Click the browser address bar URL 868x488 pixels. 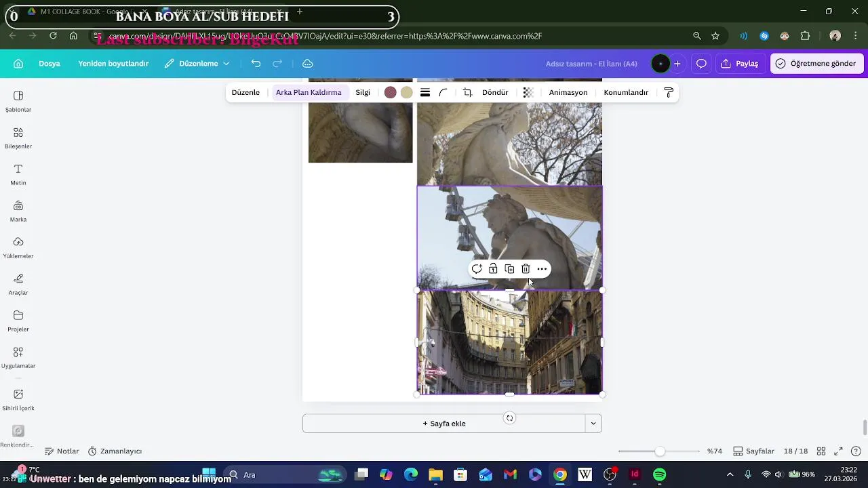(325, 36)
